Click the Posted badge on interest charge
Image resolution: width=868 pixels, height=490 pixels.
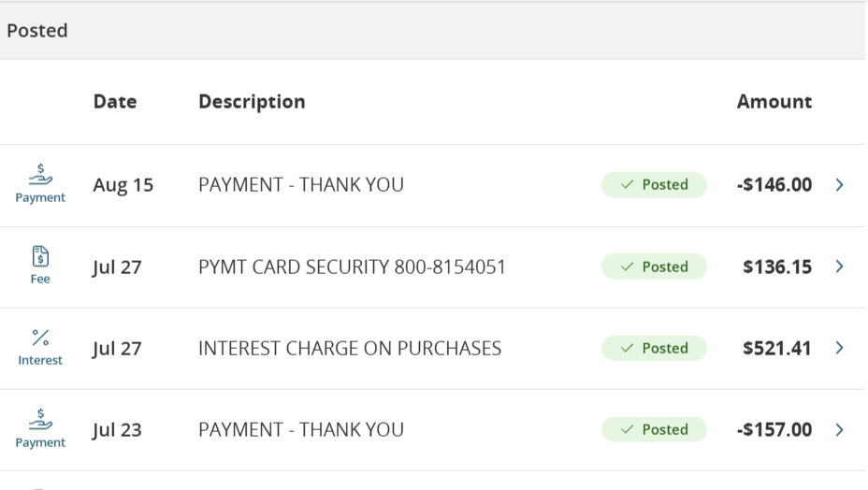point(654,348)
